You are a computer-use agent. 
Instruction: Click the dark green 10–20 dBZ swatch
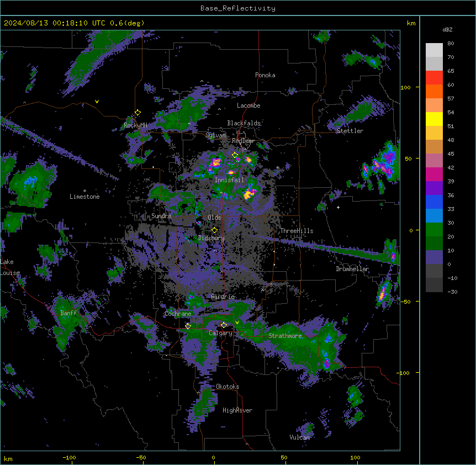click(434, 244)
